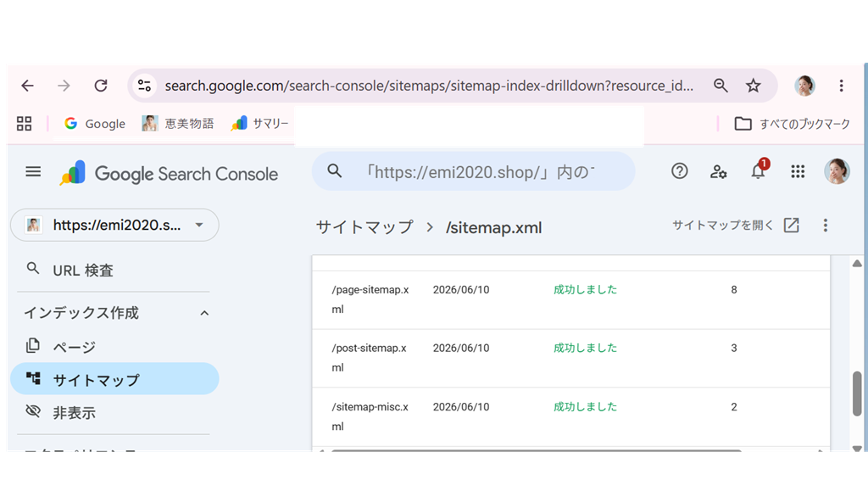868x491 pixels.
Task: Open the 恵美物語 bookmark
Action: [178, 124]
